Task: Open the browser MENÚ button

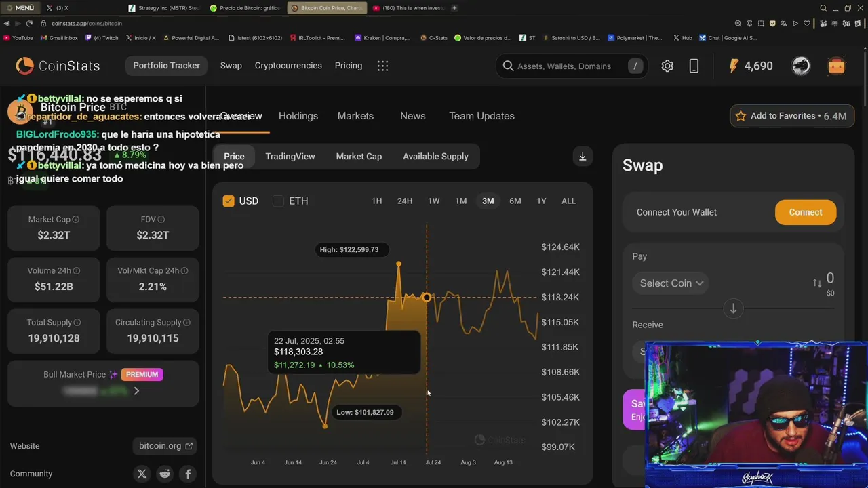Action: pyautogui.click(x=20, y=8)
